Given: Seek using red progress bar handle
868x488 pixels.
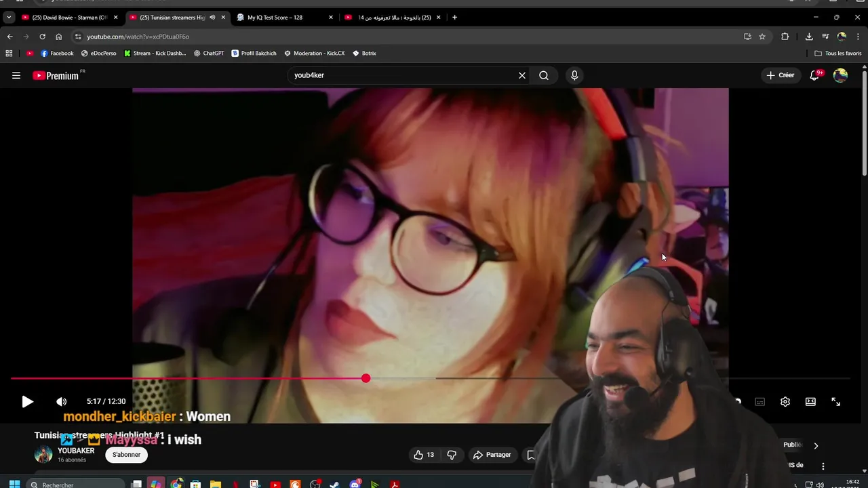Looking at the screenshot, I should coord(366,378).
